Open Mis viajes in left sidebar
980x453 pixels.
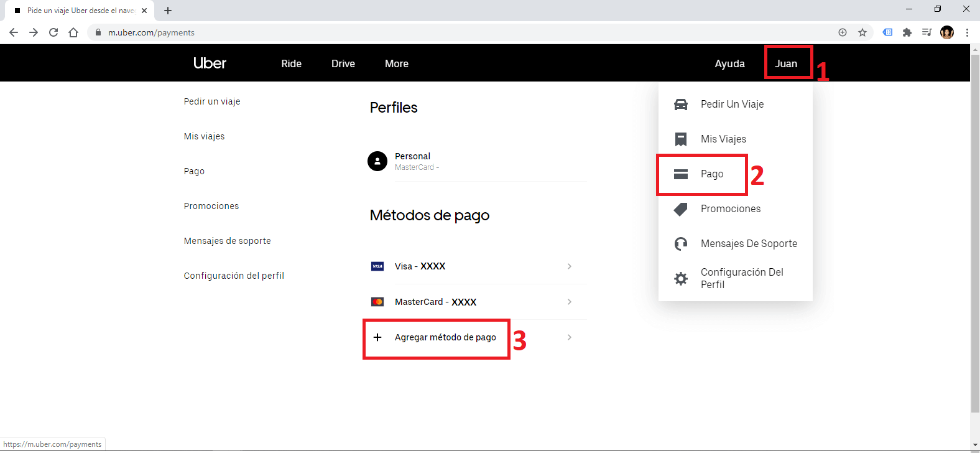[x=204, y=136]
